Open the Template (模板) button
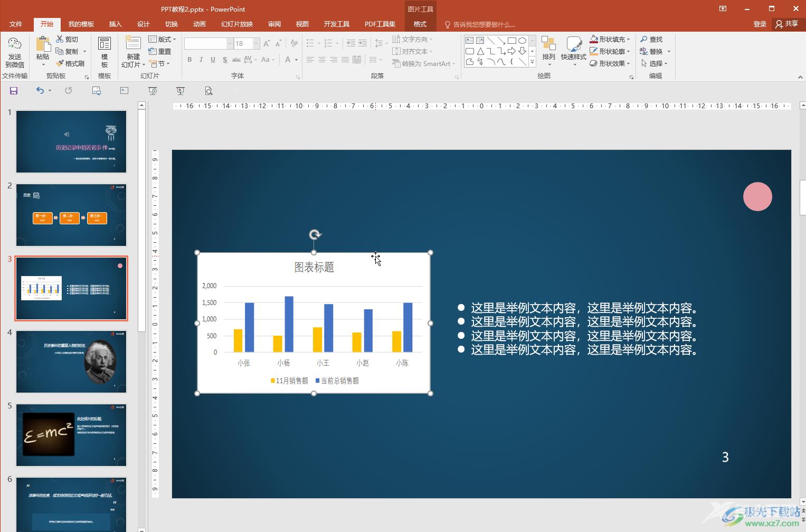Viewport: 806px width, 532px height. (x=105, y=52)
